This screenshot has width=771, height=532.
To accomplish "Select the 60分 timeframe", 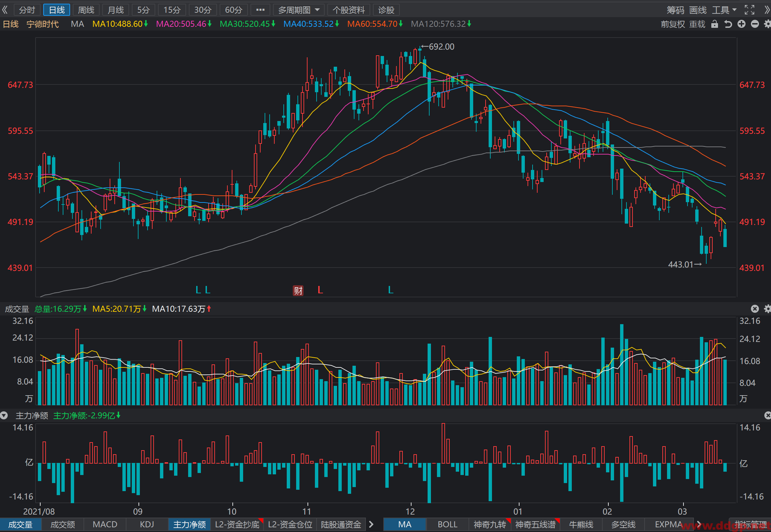I will pos(233,10).
